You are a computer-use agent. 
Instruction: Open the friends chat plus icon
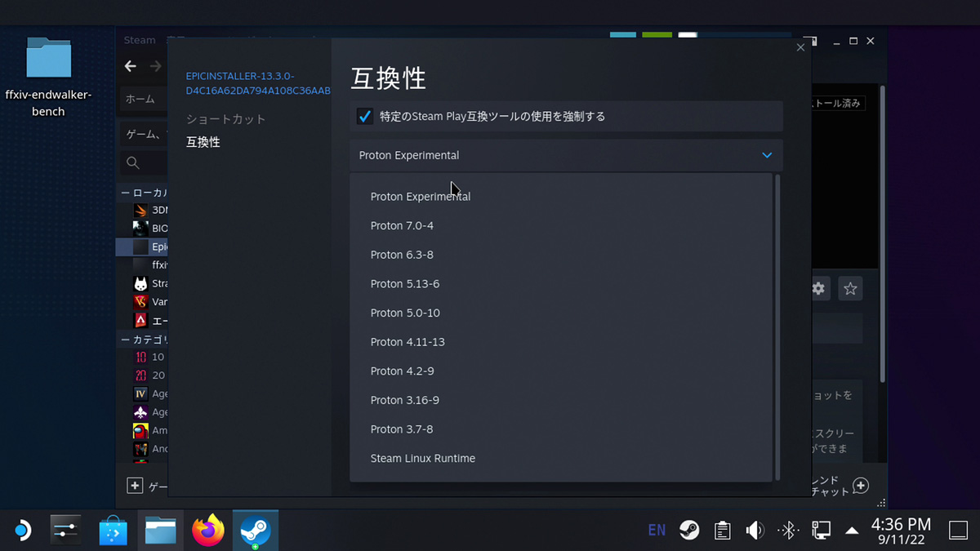click(x=861, y=486)
